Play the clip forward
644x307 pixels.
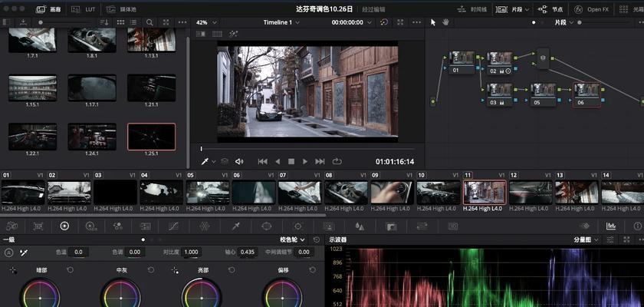click(305, 161)
